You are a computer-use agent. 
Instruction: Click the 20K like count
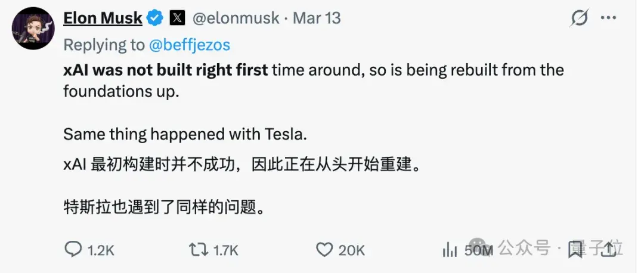click(x=352, y=250)
